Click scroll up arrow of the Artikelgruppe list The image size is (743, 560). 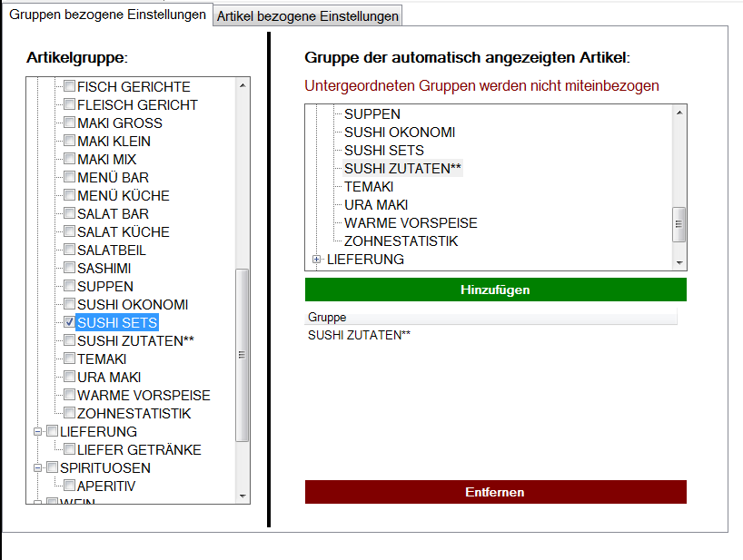click(242, 87)
